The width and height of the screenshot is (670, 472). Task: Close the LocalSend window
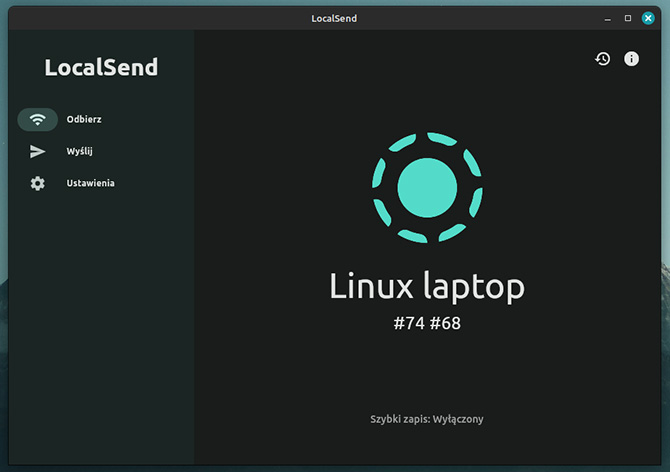pos(648,18)
